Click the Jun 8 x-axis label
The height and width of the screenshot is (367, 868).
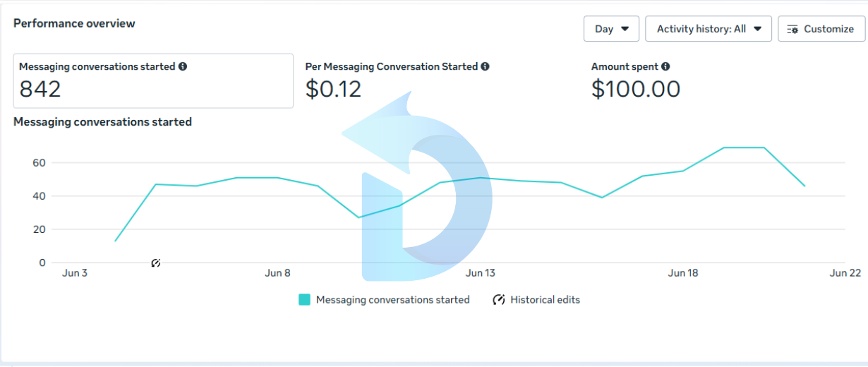coord(277,273)
